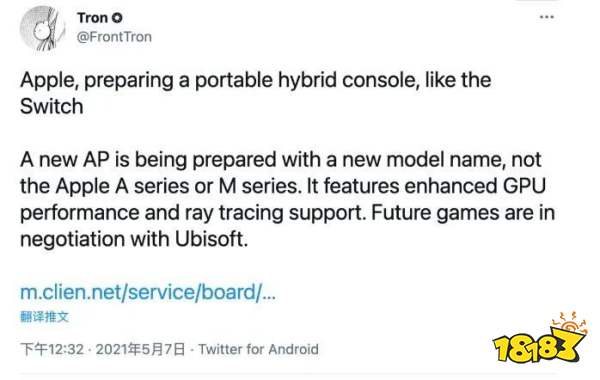
Task: Open the @FrontTron handle link
Action: 114,37
